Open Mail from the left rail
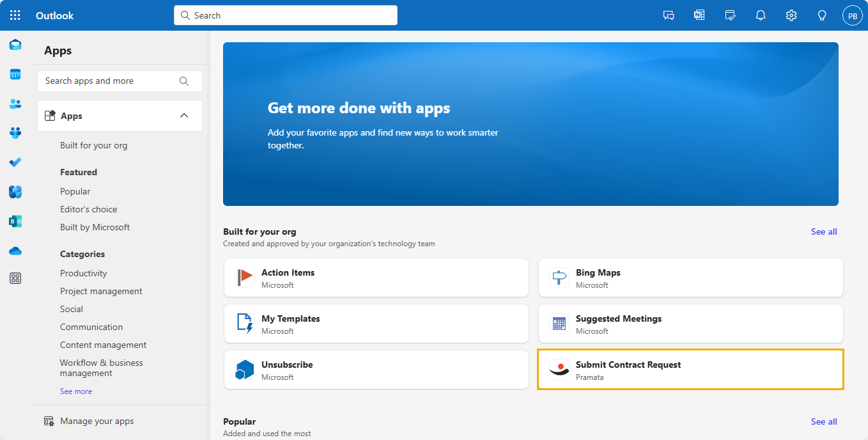The image size is (868, 440). [15, 45]
